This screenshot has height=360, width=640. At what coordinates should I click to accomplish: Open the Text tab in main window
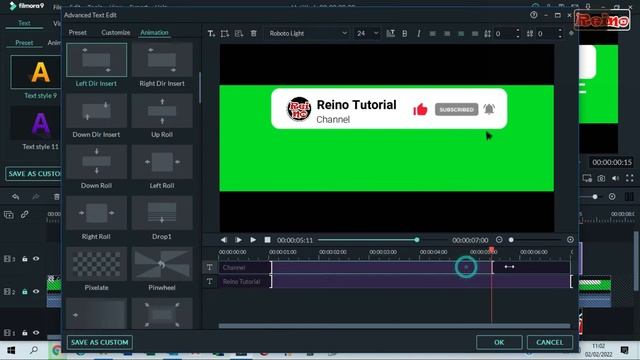[24, 23]
